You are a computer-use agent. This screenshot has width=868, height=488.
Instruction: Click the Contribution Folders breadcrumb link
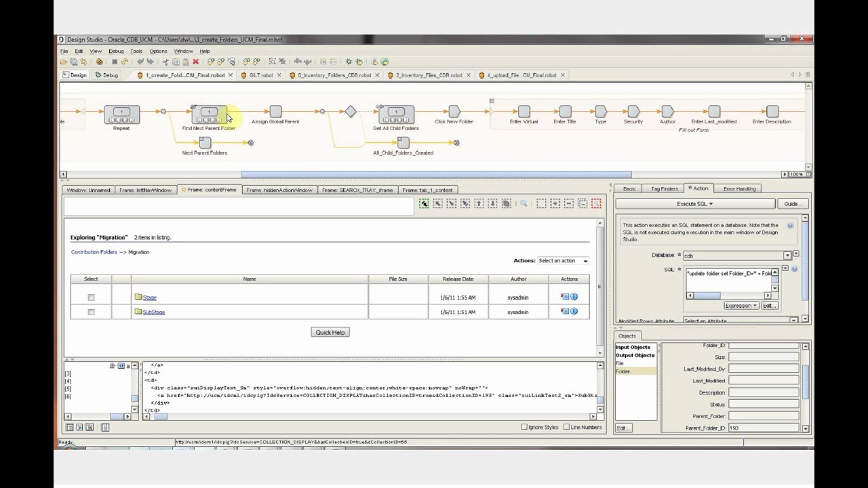(x=94, y=252)
